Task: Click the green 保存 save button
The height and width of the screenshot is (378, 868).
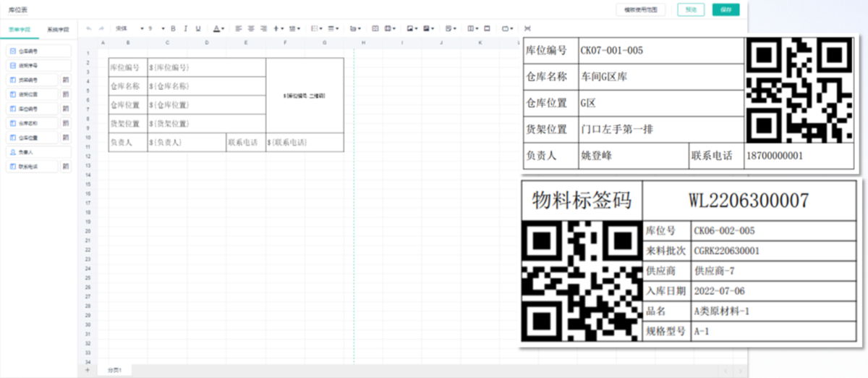Action: pos(726,9)
